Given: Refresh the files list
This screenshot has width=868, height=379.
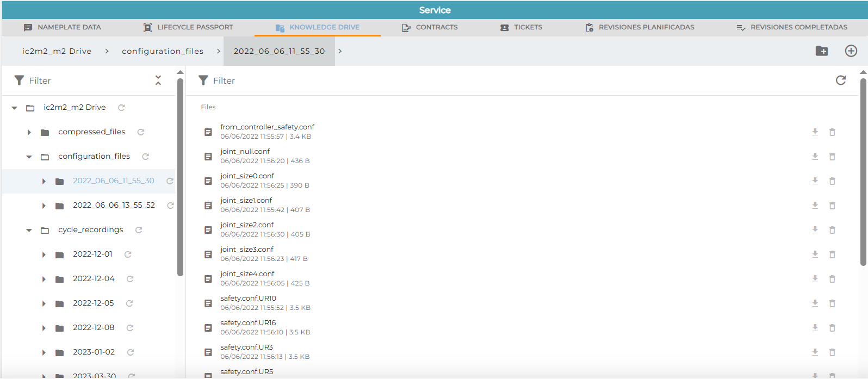Looking at the screenshot, I should point(841,80).
